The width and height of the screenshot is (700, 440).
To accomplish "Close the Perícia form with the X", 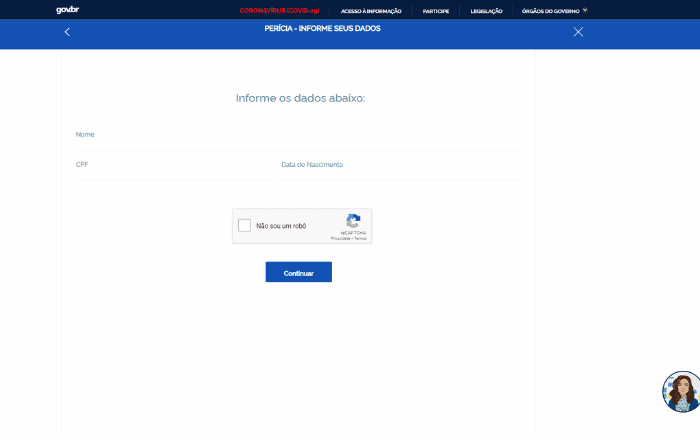I will [x=578, y=32].
